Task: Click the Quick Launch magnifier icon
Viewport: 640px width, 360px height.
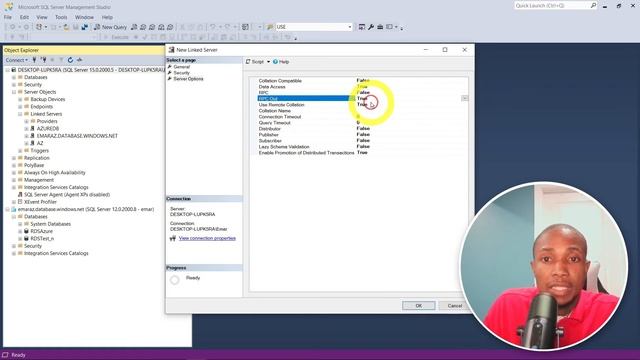Action: tap(593, 6)
